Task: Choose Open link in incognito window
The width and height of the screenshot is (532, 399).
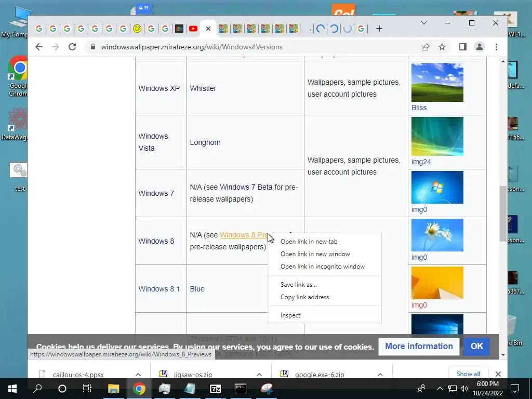Action: click(x=325, y=267)
